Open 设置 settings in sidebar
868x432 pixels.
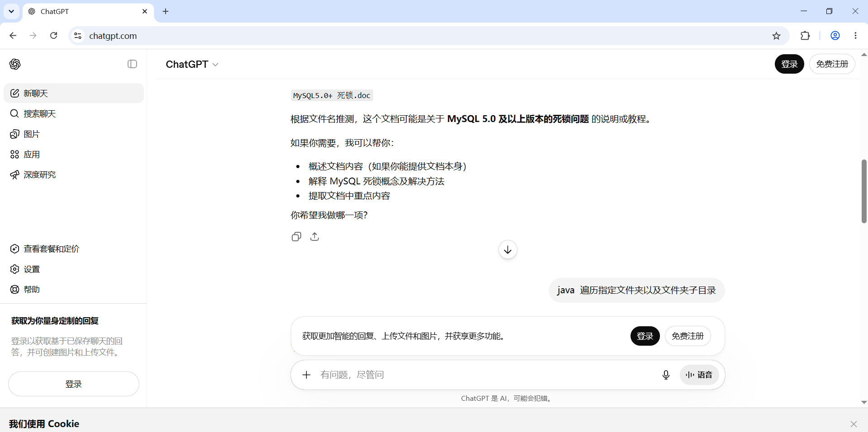(x=74, y=269)
